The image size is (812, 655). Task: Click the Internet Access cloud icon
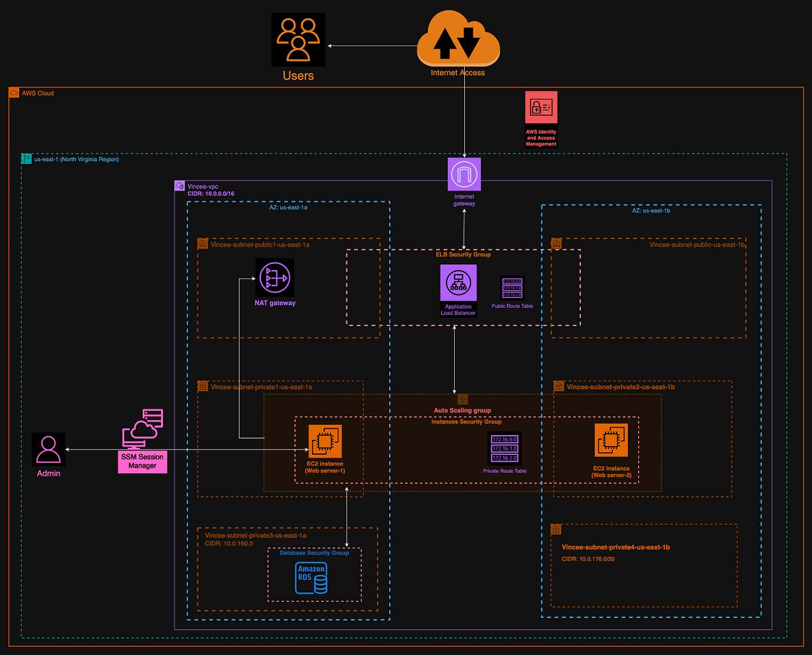tap(458, 41)
